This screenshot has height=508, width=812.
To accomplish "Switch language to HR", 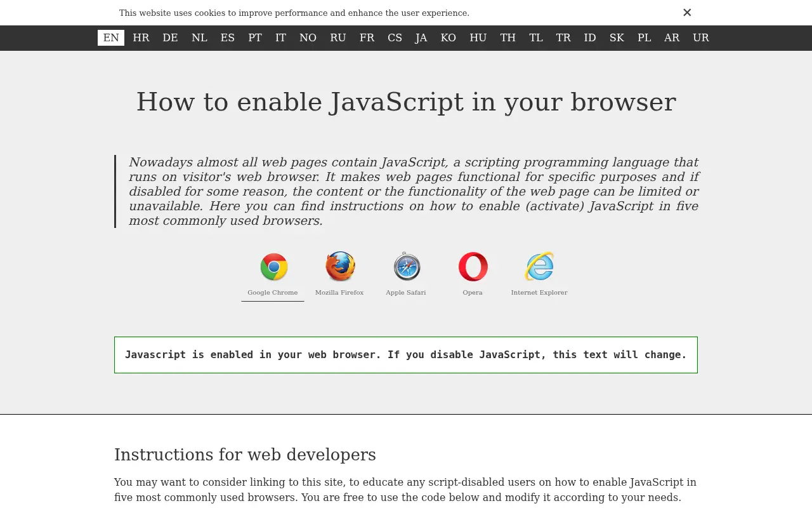I will coord(141,37).
